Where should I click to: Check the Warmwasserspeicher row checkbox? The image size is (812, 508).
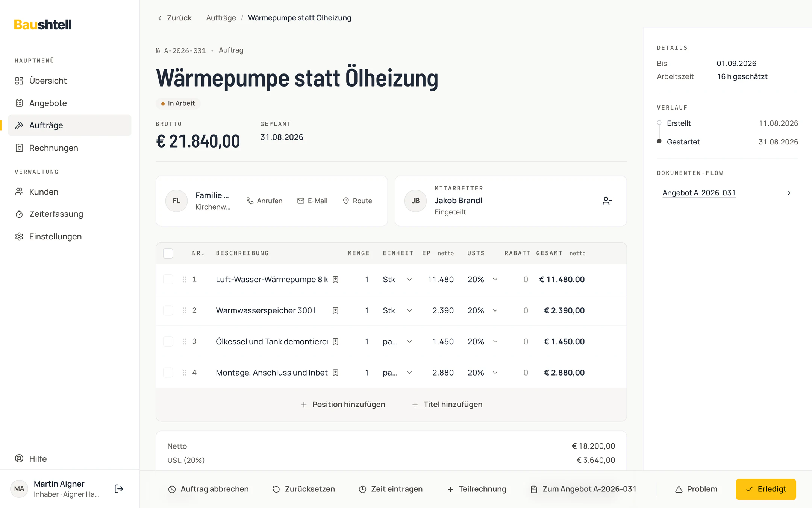pos(168,310)
